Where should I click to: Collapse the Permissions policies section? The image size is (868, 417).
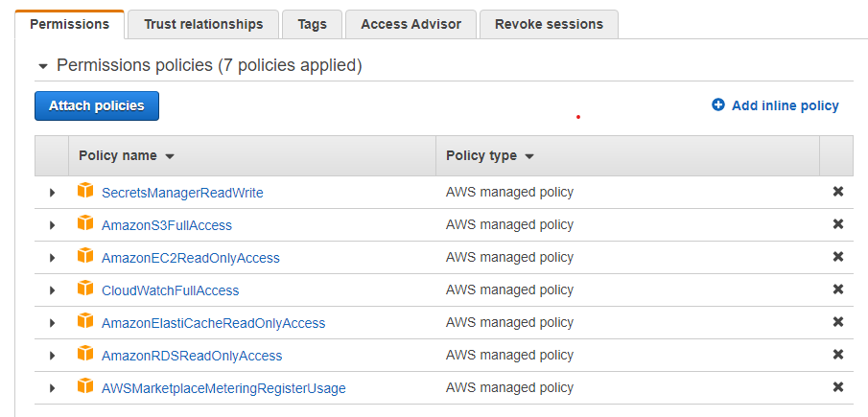click(x=42, y=66)
